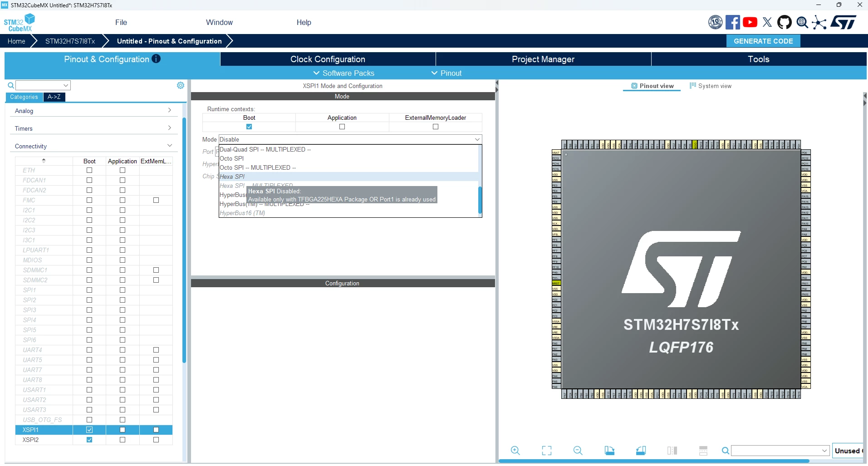
Task: Open the X (Twitter) icon link
Action: point(767,22)
